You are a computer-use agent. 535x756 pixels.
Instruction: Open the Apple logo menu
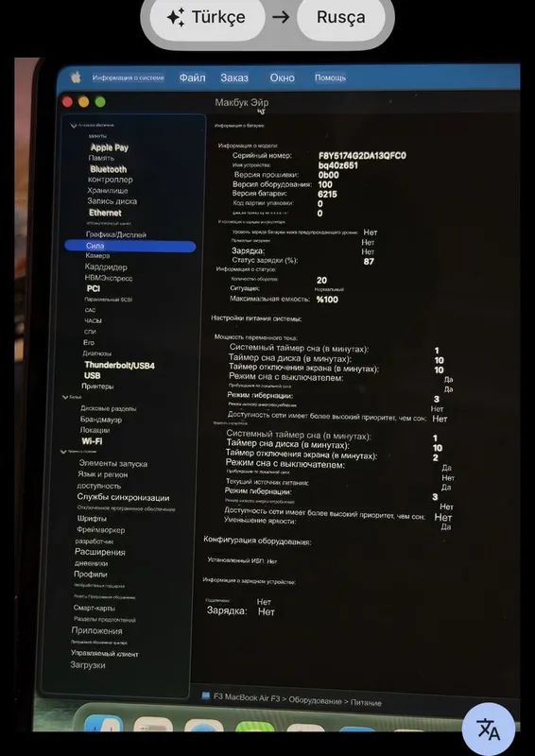[x=76, y=77]
